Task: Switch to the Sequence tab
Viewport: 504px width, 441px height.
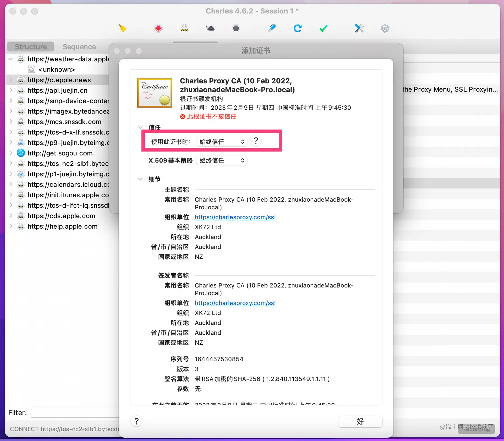Action: point(79,47)
